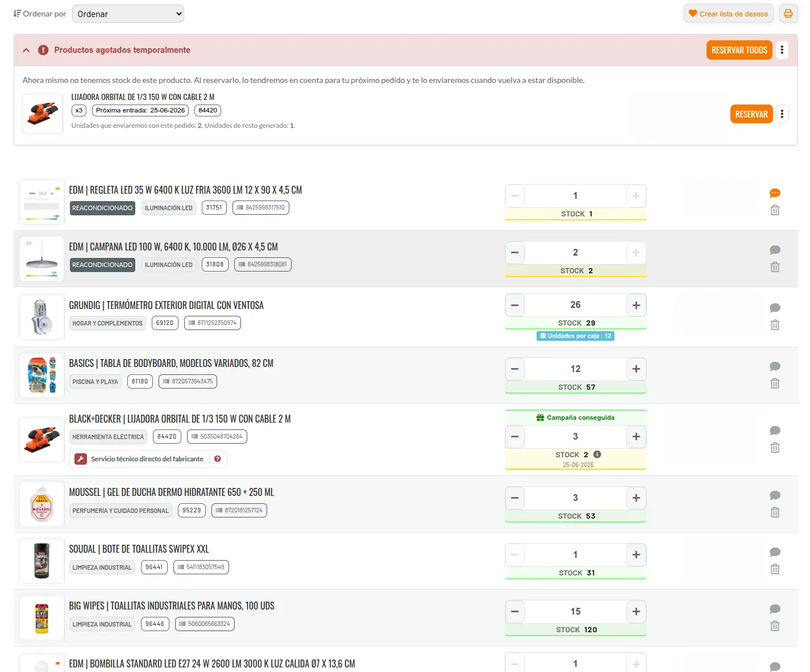
Task: Click Crear lista de deseos button
Action: 728,14
